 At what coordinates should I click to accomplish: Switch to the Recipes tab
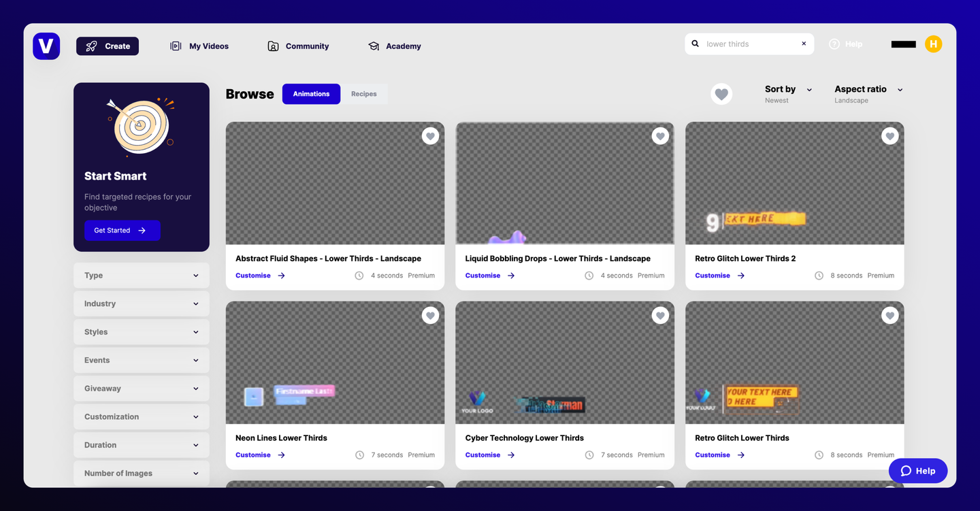click(x=364, y=94)
